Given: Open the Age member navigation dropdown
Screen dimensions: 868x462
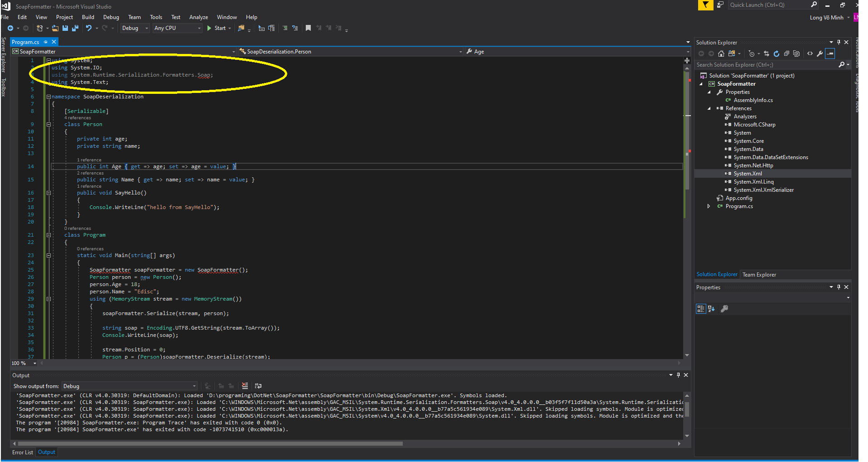Looking at the screenshot, I should tap(578, 52).
